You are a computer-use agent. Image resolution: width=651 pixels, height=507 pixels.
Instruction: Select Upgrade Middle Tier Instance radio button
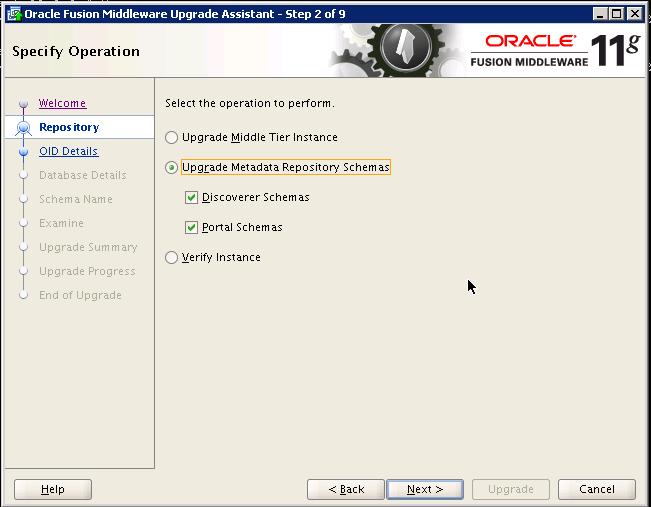pyautogui.click(x=171, y=137)
